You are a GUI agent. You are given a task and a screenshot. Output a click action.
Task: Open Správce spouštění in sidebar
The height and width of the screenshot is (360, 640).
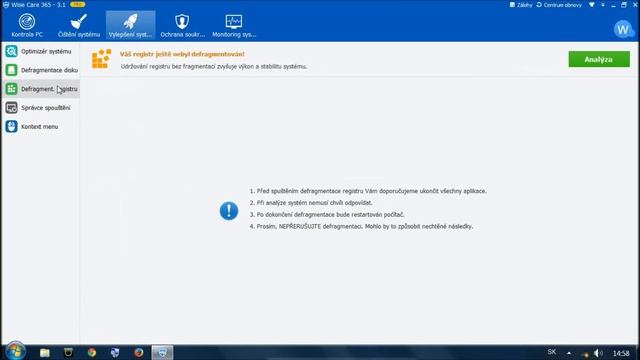click(41, 108)
